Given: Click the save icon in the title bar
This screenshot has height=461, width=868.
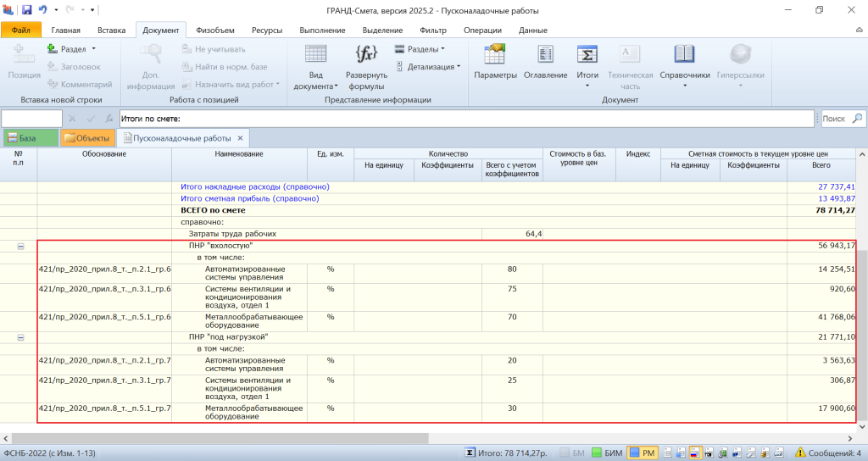Looking at the screenshot, I should 26,10.
